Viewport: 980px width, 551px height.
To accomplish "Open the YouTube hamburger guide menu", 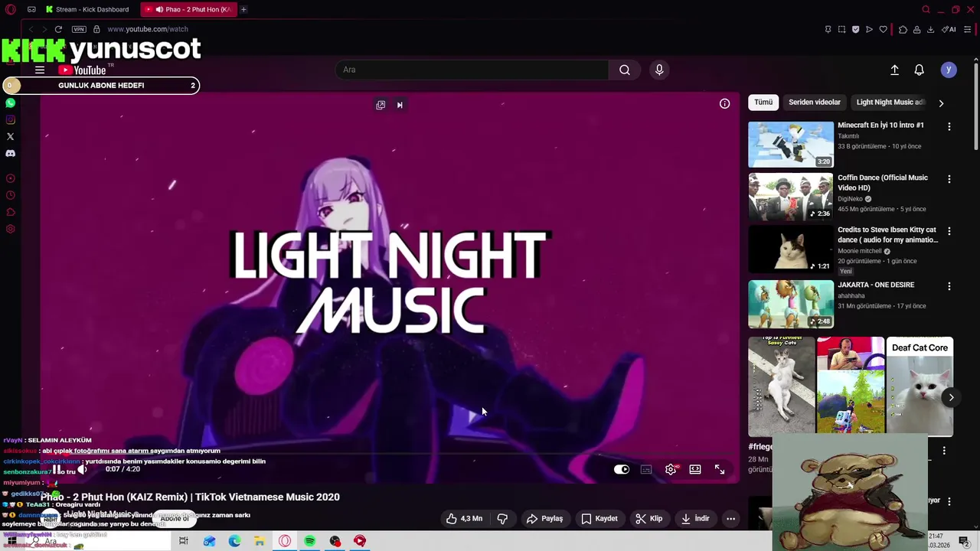I will point(40,70).
